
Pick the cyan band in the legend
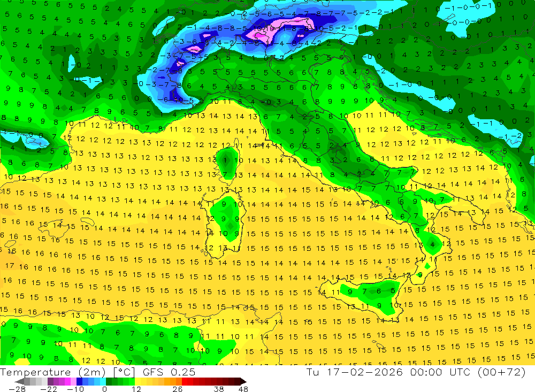[x=103, y=381]
